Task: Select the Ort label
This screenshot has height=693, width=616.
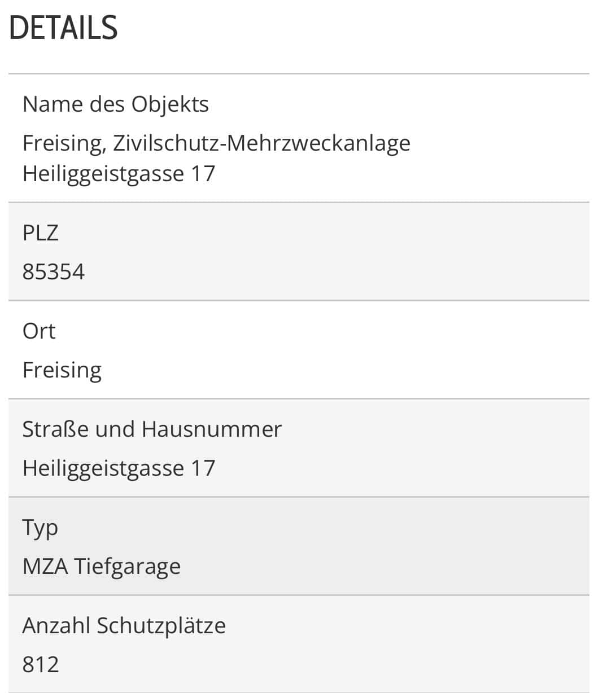Action: [x=39, y=331]
